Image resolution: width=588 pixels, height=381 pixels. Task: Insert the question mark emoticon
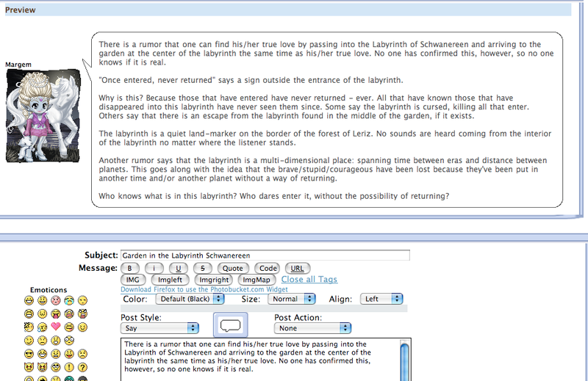tap(82, 367)
